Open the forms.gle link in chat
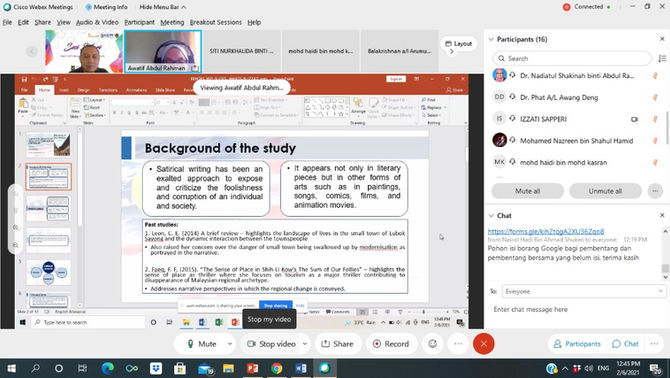 tap(546, 231)
